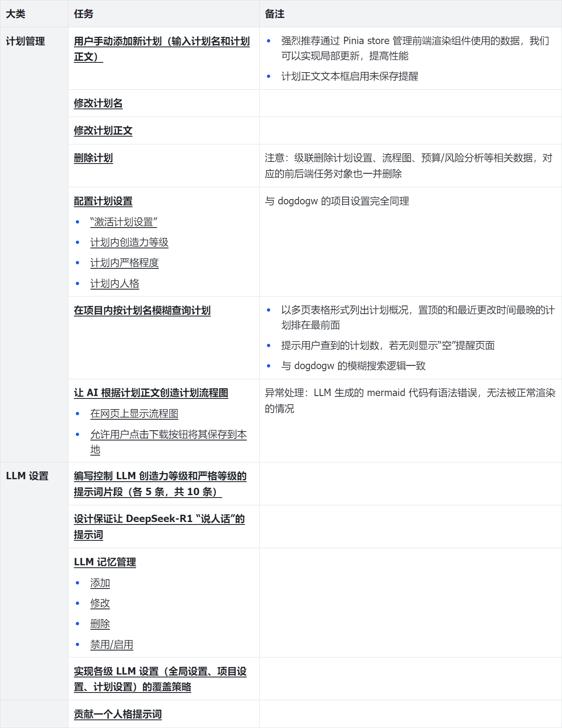The width and height of the screenshot is (562, 728).
Task: Click the 允许用户点击下载按钮将其保存到本地 link
Action: 168,442
